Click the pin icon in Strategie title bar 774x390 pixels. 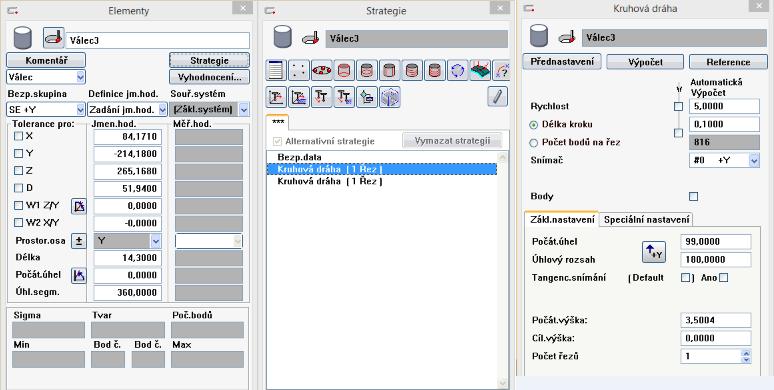tap(270, 10)
